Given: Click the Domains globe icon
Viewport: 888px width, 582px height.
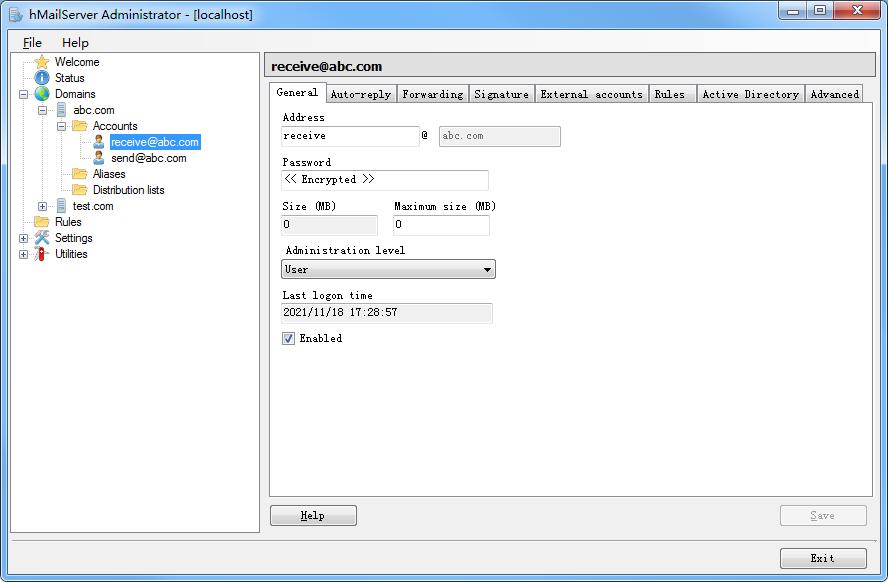Looking at the screenshot, I should click(42, 93).
